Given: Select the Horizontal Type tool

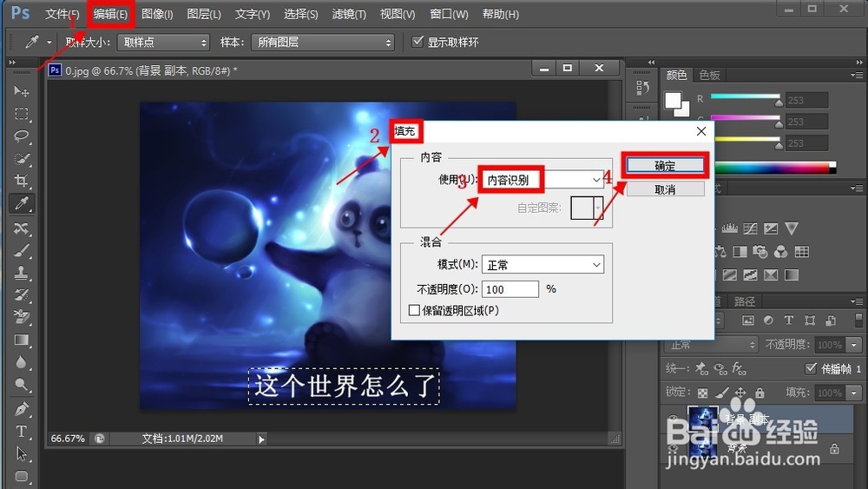Looking at the screenshot, I should (22, 432).
